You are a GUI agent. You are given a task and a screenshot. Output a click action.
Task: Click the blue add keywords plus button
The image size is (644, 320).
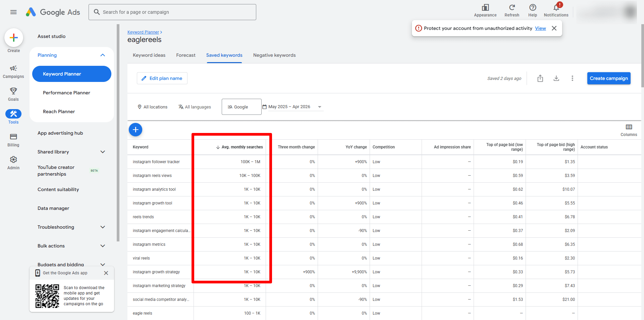pos(136,130)
